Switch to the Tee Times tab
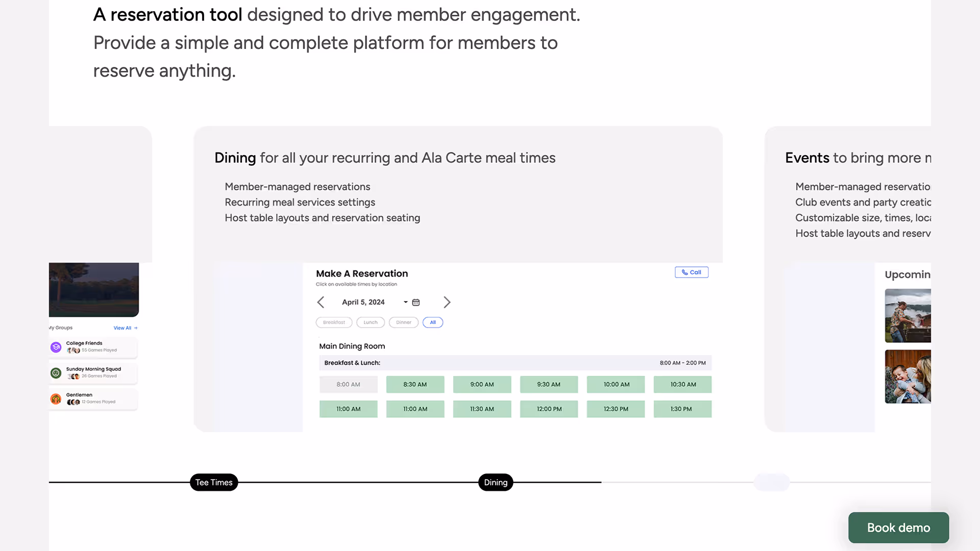This screenshot has width=980, height=551. point(214,483)
